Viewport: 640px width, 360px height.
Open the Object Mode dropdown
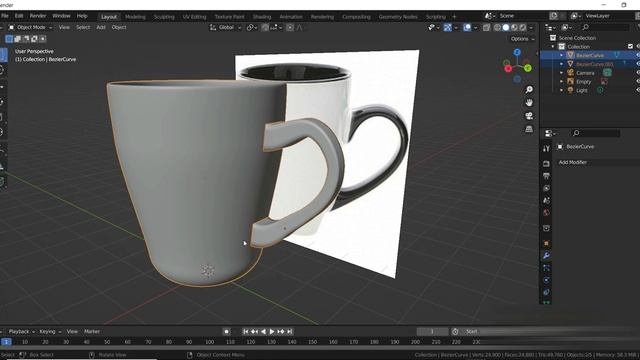[x=31, y=27]
